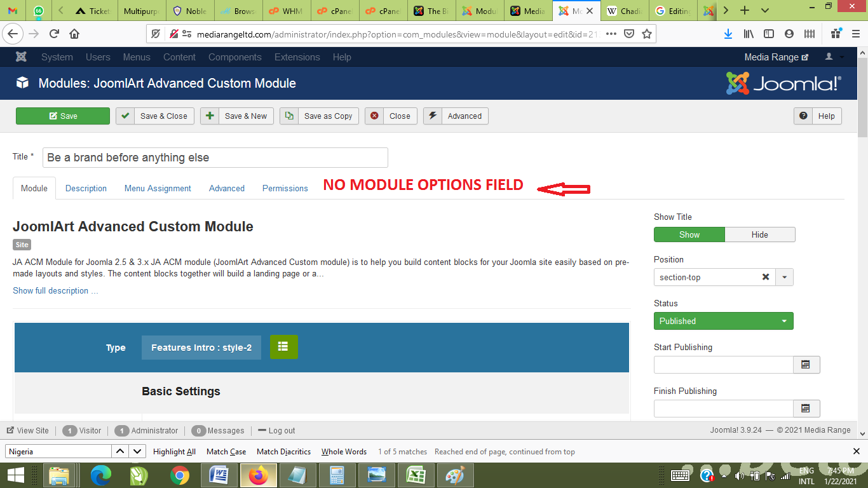868x488 pixels.
Task: Open File Explorer from the taskbar
Action: 60,475
